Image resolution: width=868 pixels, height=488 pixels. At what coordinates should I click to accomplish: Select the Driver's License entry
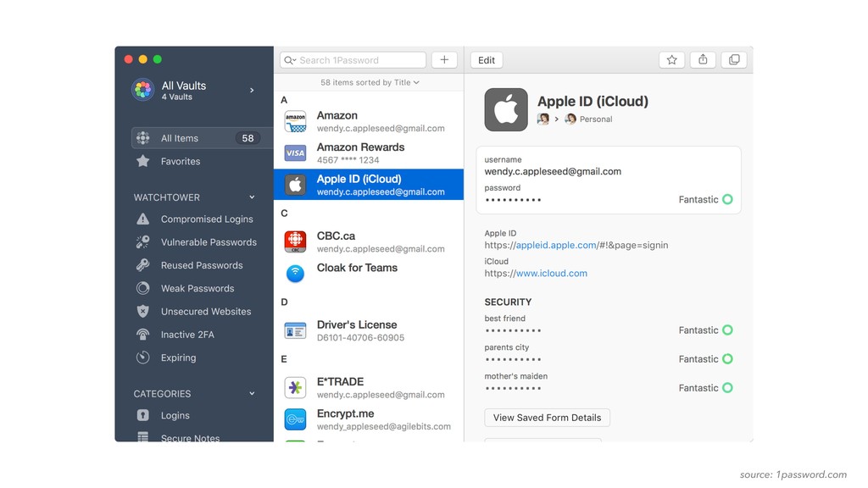pyautogui.click(x=369, y=331)
